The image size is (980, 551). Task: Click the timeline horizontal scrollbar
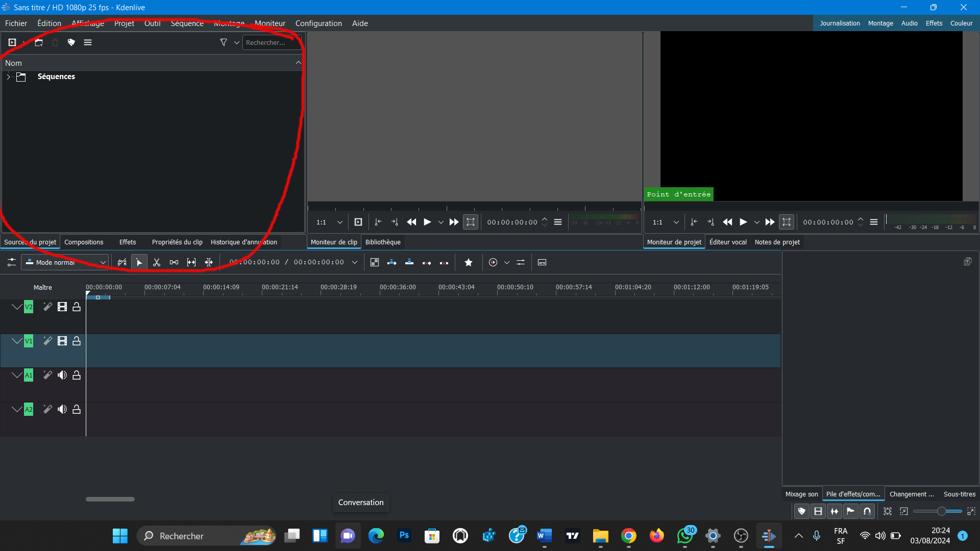pos(110,499)
